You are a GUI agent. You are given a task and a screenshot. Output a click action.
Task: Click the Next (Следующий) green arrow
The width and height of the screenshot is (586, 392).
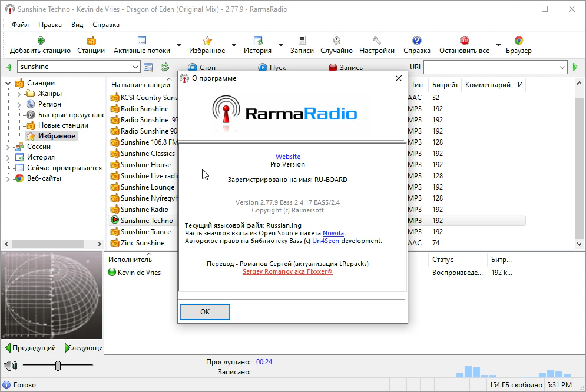(x=67, y=348)
